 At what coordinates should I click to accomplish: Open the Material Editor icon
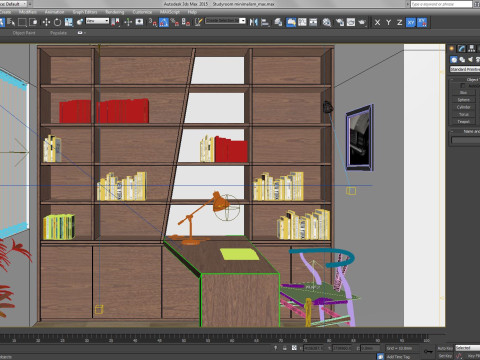(327, 22)
